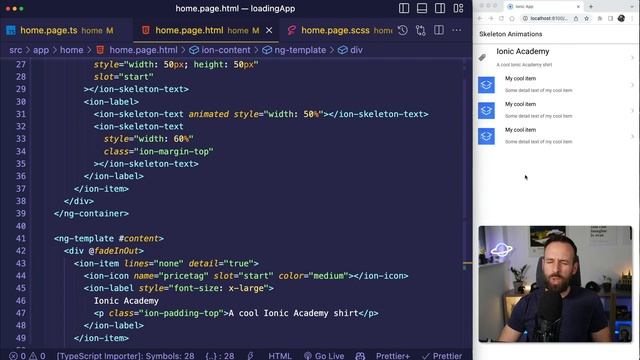Click the localhost address bar
Image resolution: width=640 pixels, height=360 pixels.
[549, 18]
